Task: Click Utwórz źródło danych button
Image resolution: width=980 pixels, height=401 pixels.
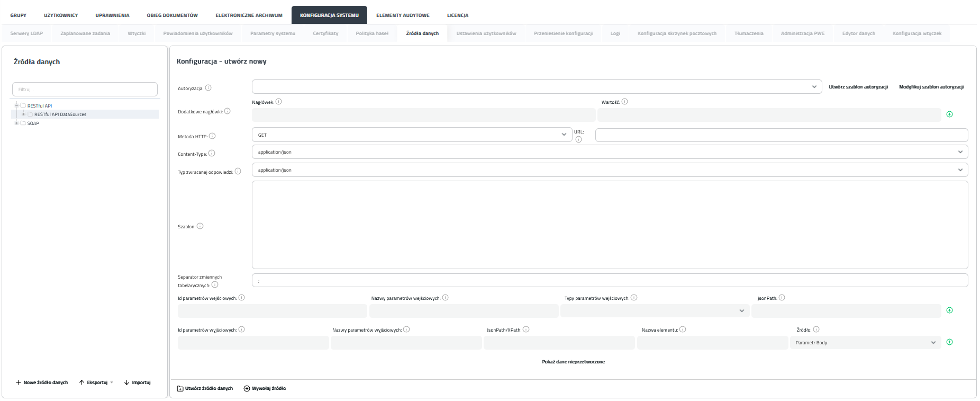Action: pyautogui.click(x=205, y=388)
